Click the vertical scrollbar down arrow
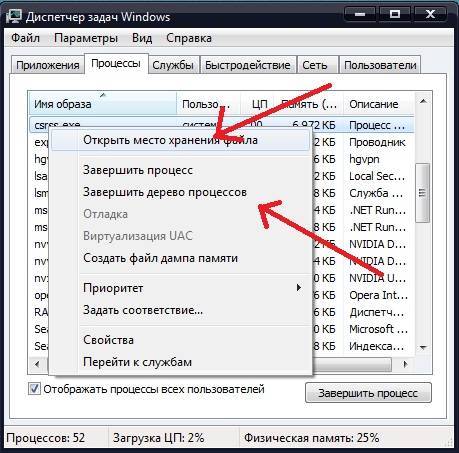 423,348
